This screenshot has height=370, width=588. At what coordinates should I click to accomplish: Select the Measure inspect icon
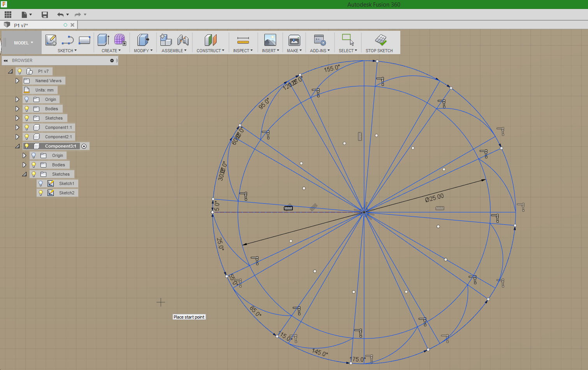[x=243, y=40]
